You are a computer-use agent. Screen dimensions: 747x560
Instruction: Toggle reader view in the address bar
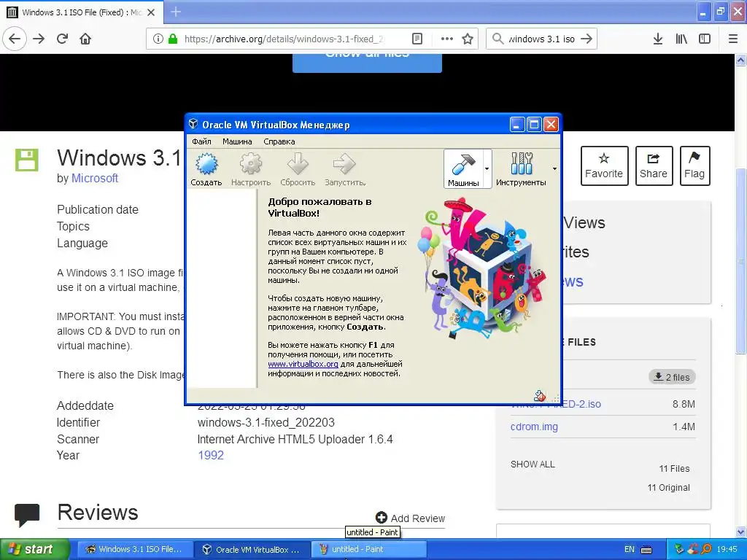(x=417, y=39)
